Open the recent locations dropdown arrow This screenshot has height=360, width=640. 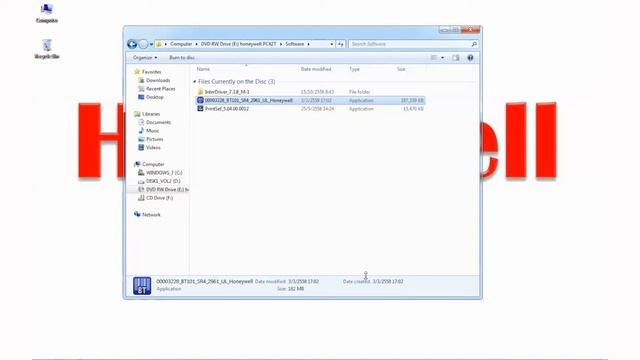click(x=151, y=44)
